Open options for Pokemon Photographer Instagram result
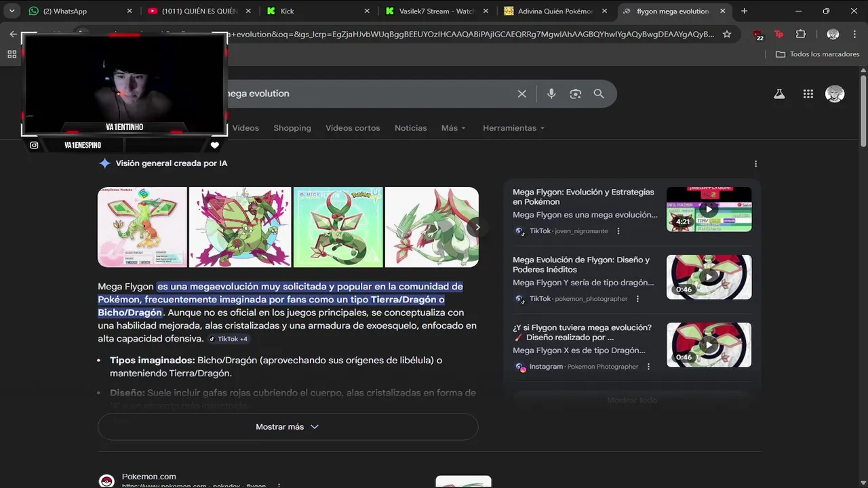The image size is (868, 488). coord(648,367)
